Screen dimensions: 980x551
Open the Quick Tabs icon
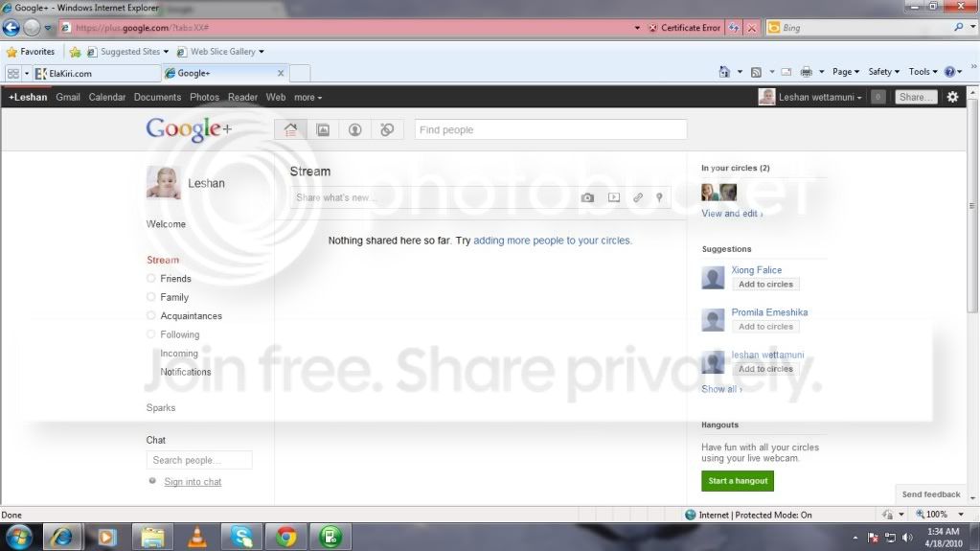click(13, 73)
